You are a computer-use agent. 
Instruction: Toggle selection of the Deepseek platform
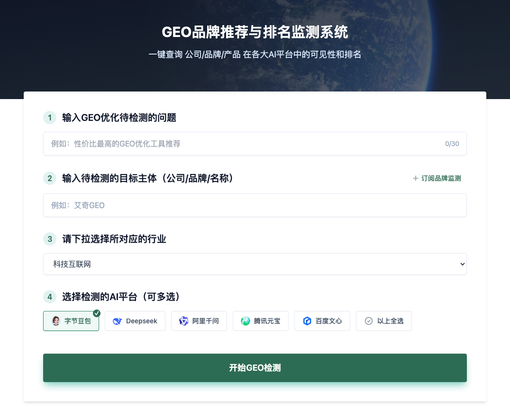(x=135, y=321)
